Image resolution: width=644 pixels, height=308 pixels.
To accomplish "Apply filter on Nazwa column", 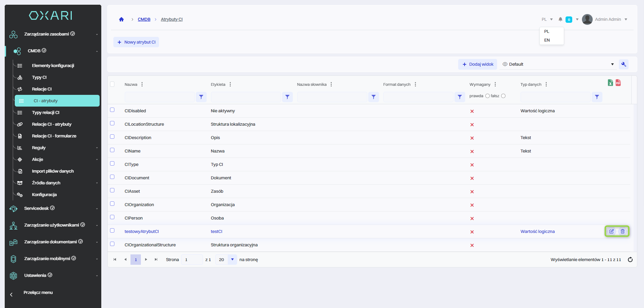I will [201, 97].
